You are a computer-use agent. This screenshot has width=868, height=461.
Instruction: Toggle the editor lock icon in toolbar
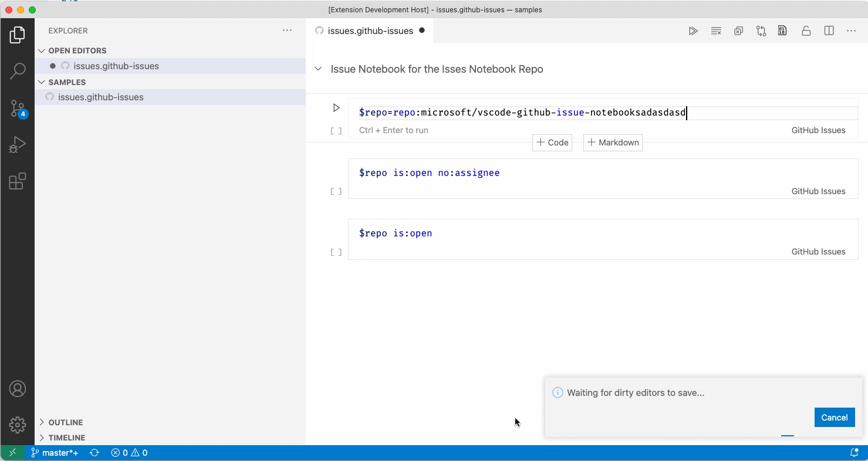coord(806,30)
